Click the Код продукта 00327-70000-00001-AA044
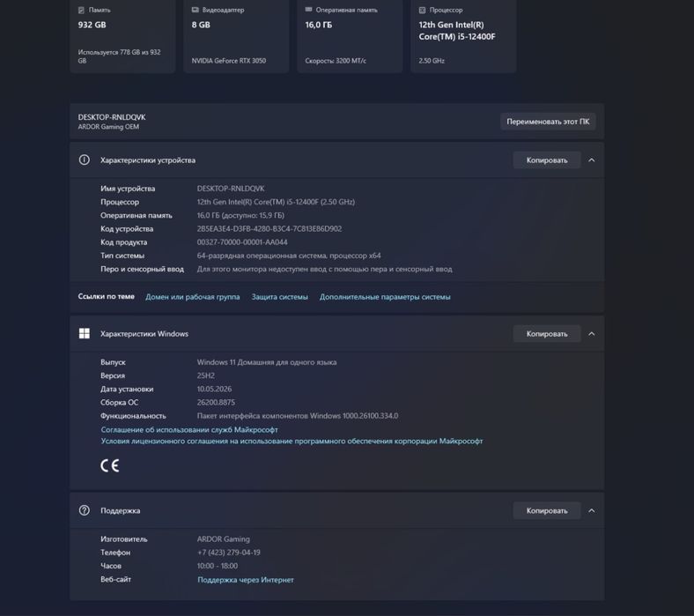Image resolution: width=694 pixels, height=616 pixels. (242, 241)
